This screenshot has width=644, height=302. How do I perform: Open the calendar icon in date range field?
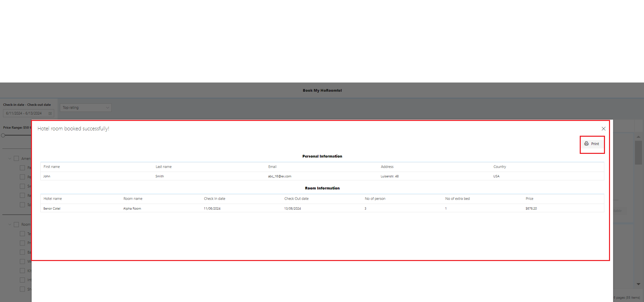[x=50, y=114]
